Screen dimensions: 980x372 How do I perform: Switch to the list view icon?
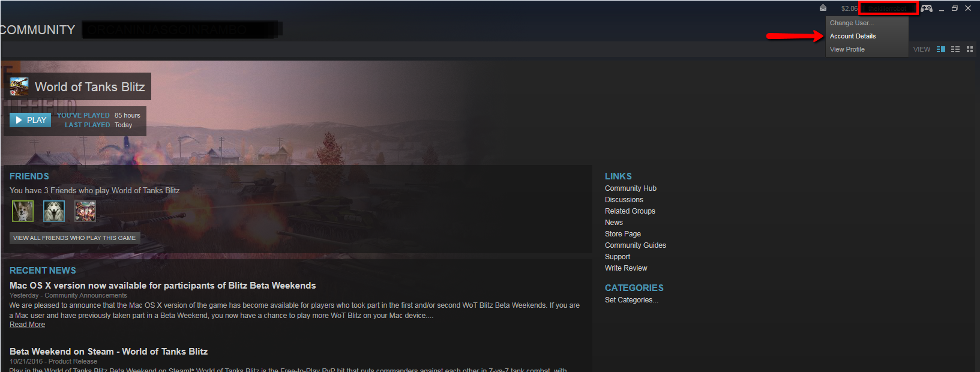pos(955,49)
